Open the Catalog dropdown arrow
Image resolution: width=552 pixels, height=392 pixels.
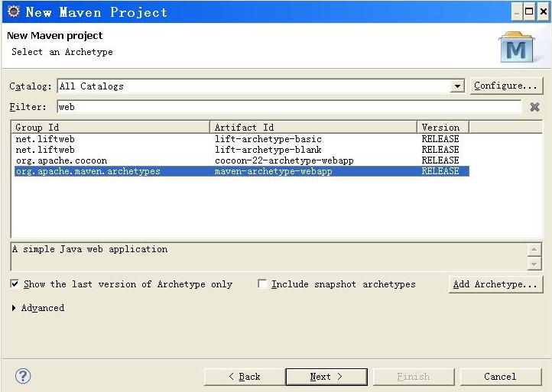[457, 86]
